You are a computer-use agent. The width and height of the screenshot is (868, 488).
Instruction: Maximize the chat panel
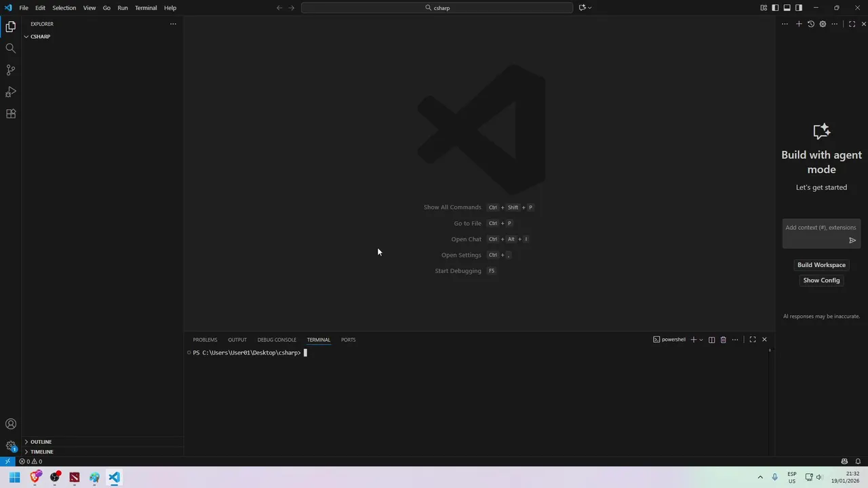coord(852,24)
